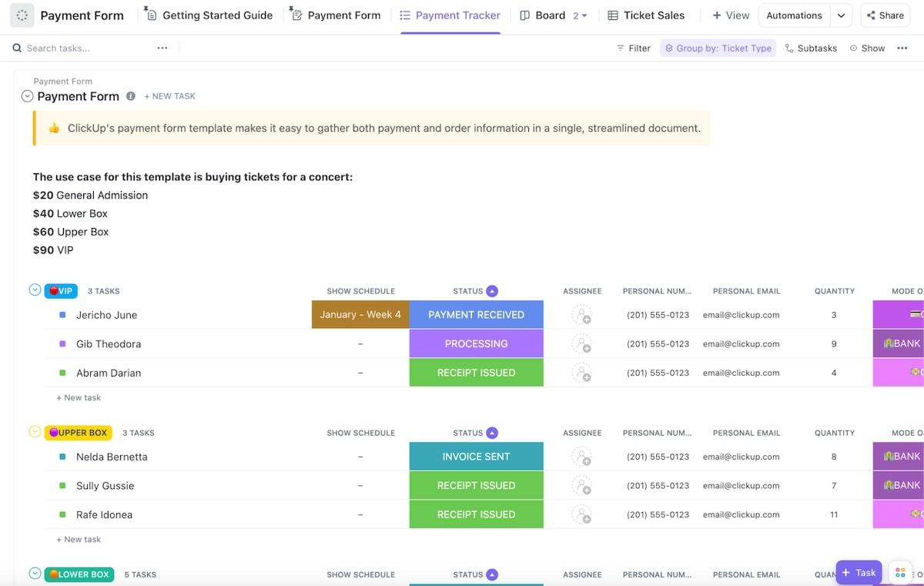The height and width of the screenshot is (586, 924).
Task: Switch to the Ticket Sales tab
Action: 645,15
